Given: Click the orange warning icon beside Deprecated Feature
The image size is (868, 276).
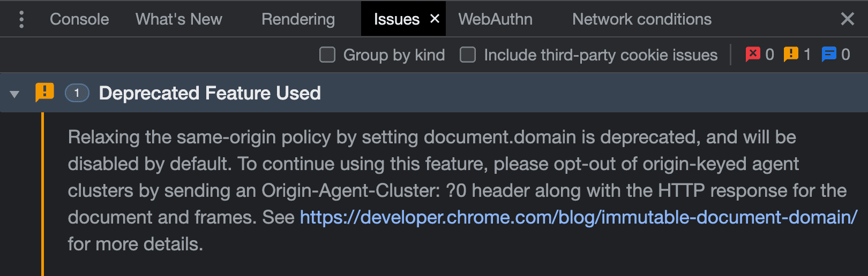Looking at the screenshot, I should (x=44, y=93).
